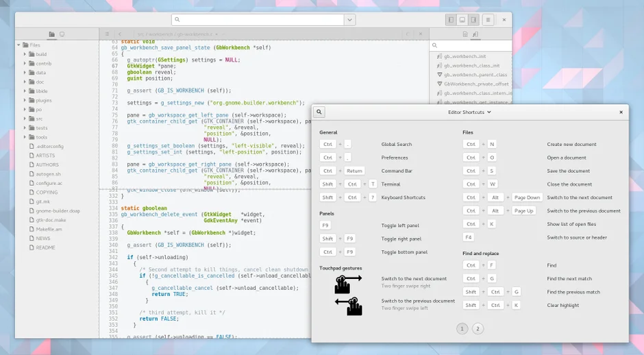
Task: Click the global search field in the header
Action: [258, 20]
